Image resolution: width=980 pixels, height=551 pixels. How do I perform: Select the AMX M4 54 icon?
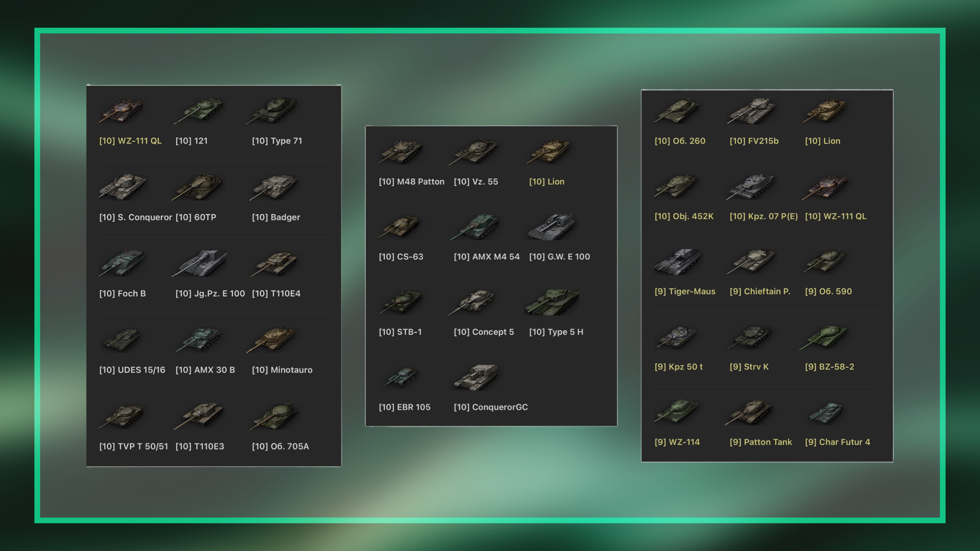[475, 227]
